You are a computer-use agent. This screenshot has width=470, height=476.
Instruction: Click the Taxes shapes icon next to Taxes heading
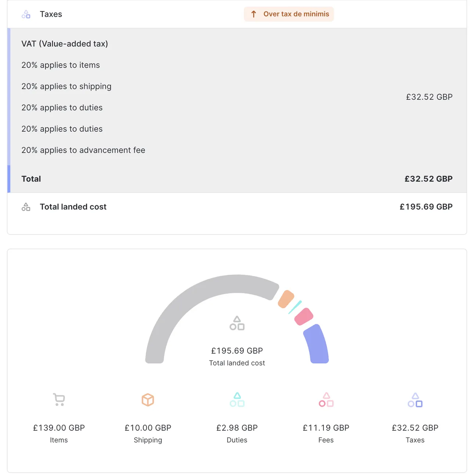coord(26,14)
